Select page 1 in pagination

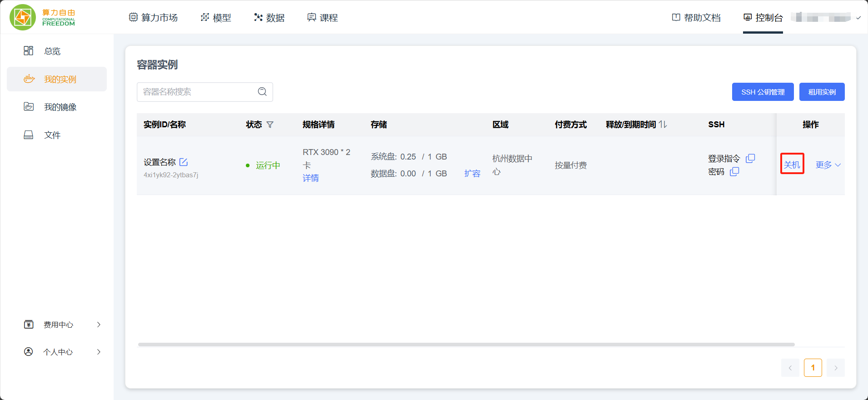[813, 368]
